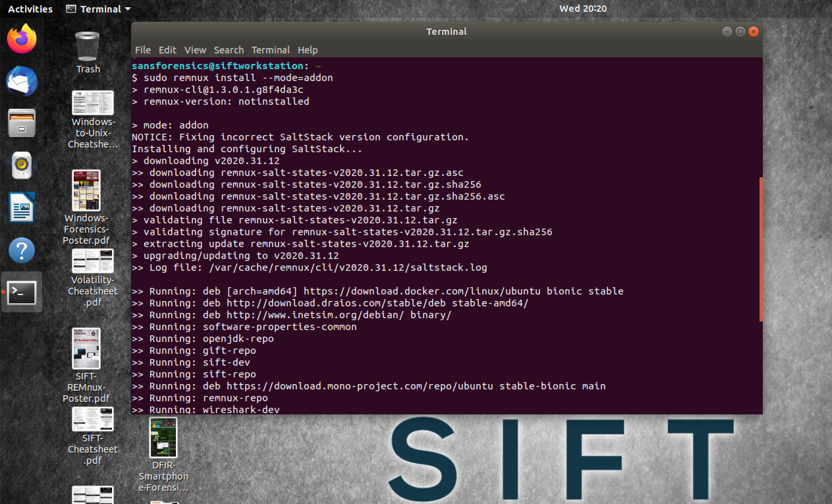Open the Help question-mark icon
The image size is (832, 504).
22,250
